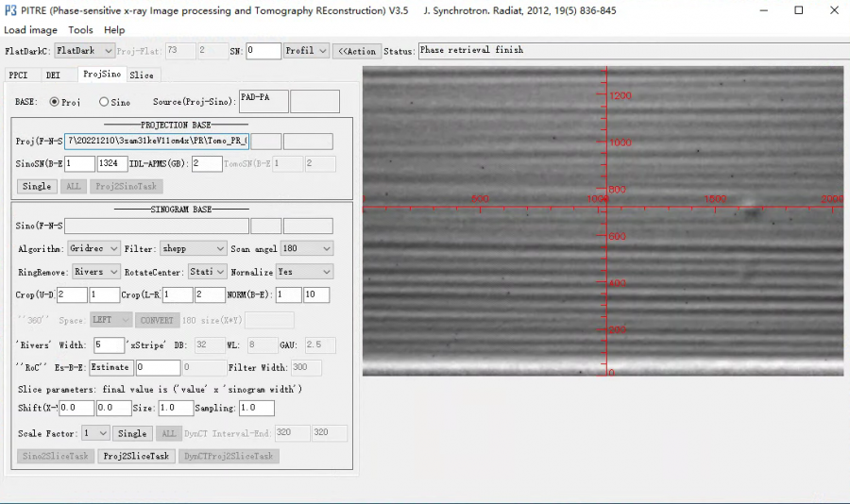The height and width of the screenshot is (504, 850).
Task: Open the Tools menu
Action: click(80, 30)
